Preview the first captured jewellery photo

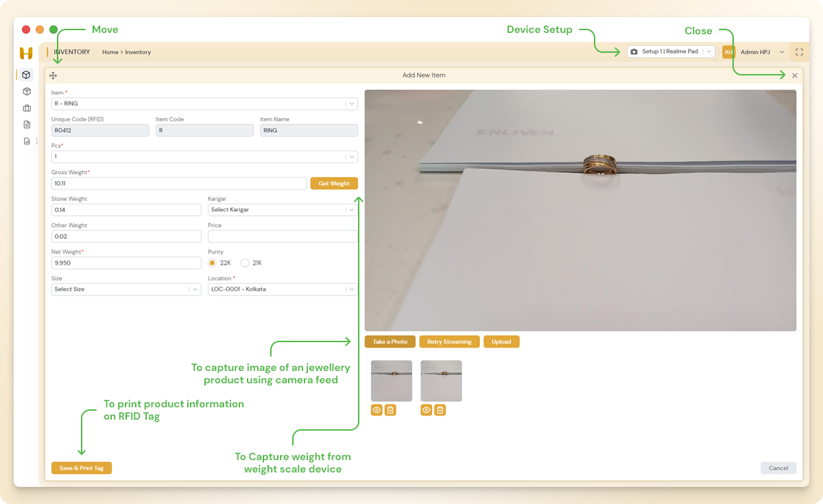click(376, 409)
